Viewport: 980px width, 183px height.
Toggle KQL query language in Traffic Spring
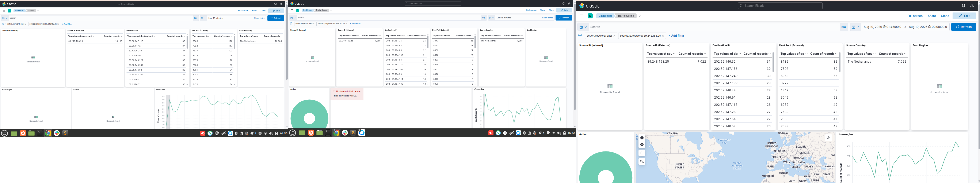pyautogui.click(x=844, y=27)
